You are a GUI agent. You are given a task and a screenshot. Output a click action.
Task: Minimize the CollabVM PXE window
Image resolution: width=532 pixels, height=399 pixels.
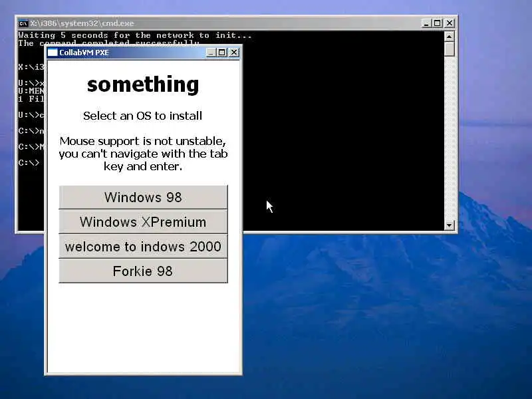(x=211, y=53)
